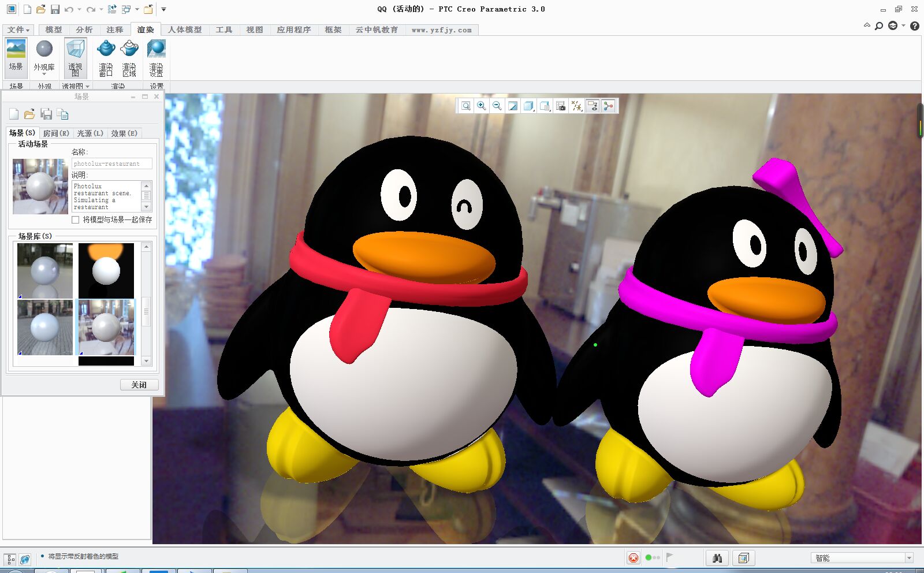Click the zoom out magnifier in the view toolbar
The image size is (924, 573).
pyautogui.click(x=497, y=106)
